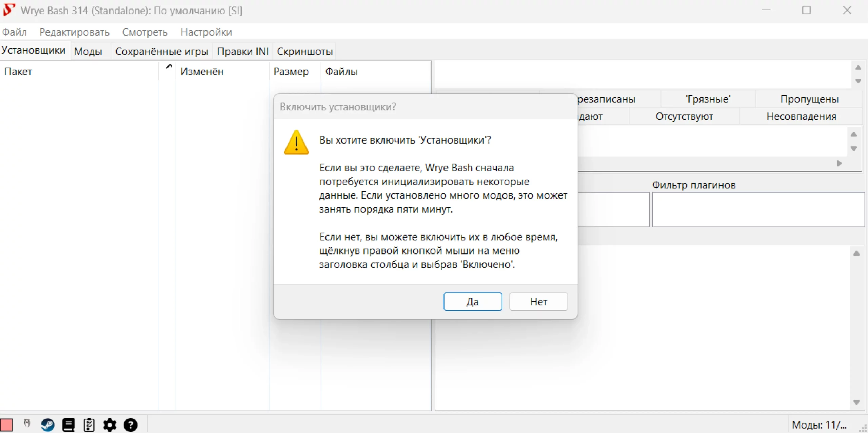Click in the Фильтр плагинов list box
This screenshot has width=868, height=433.
758,209
